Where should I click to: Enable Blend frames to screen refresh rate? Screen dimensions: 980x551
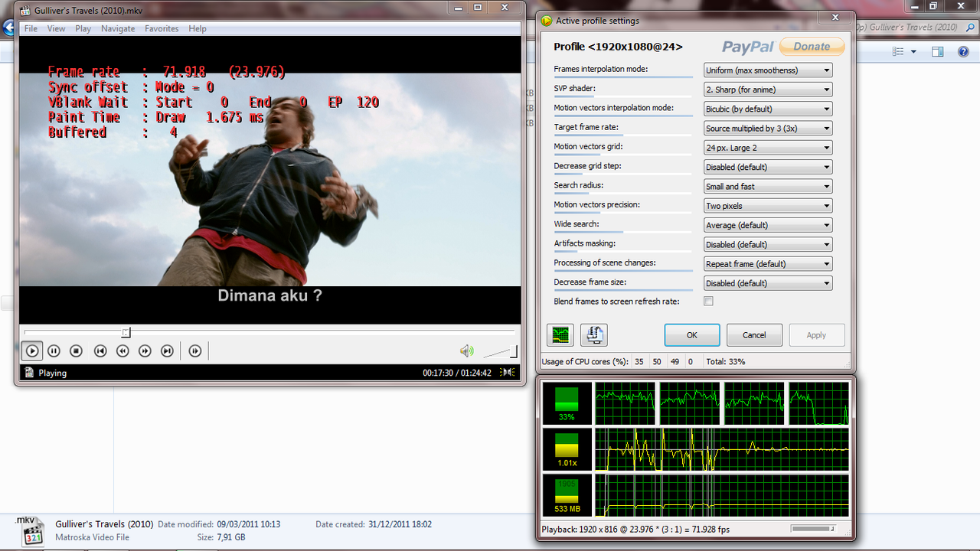(x=708, y=302)
